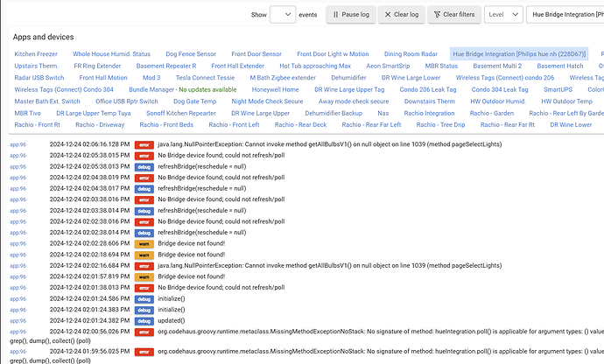Select DR Large Upper Temp Tuya filter
This screenshot has height=364, width=604.
coord(93,114)
